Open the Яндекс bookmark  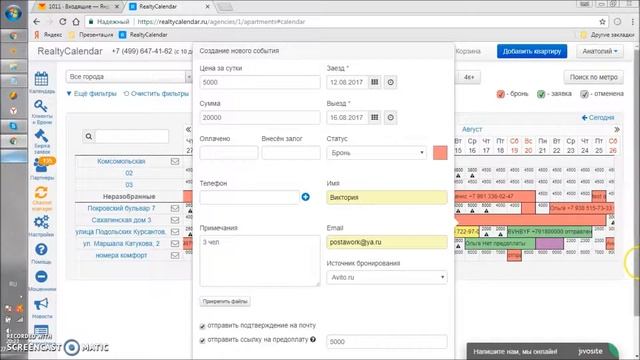click(x=48, y=35)
